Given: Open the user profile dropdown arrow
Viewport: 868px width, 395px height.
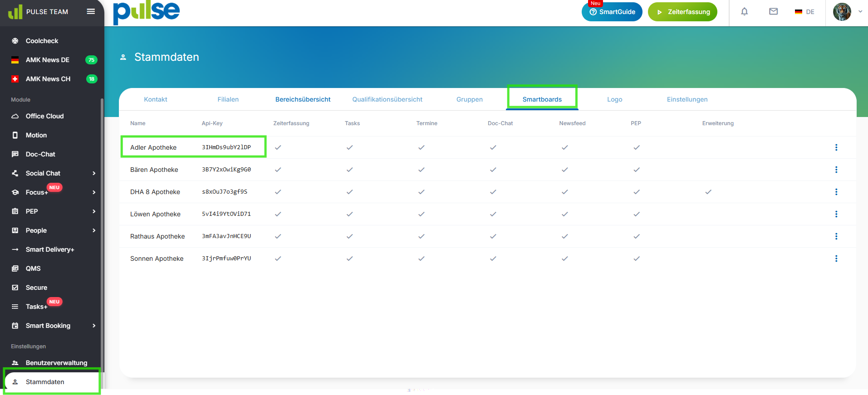Looking at the screenshot, I should point(860,12).
